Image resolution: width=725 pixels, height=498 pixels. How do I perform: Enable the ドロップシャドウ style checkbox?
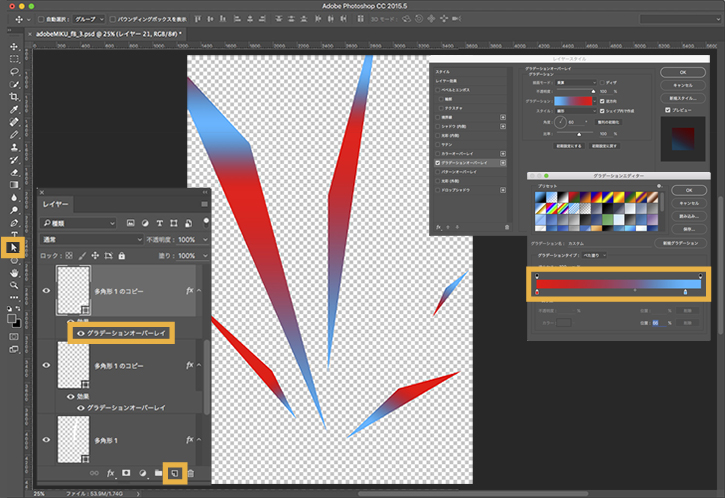point(437,190)
